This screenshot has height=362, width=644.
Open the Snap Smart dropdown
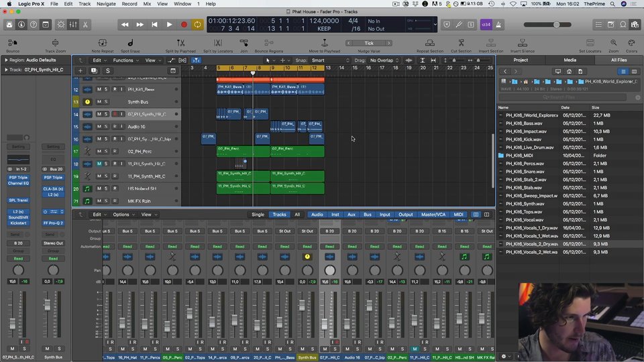tap(330, 60)
